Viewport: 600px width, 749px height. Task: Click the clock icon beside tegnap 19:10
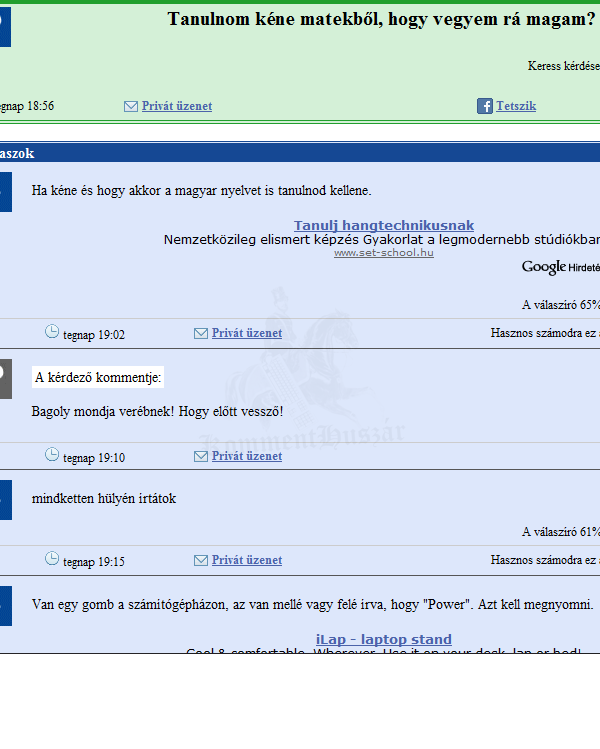[x=52, y=455]
